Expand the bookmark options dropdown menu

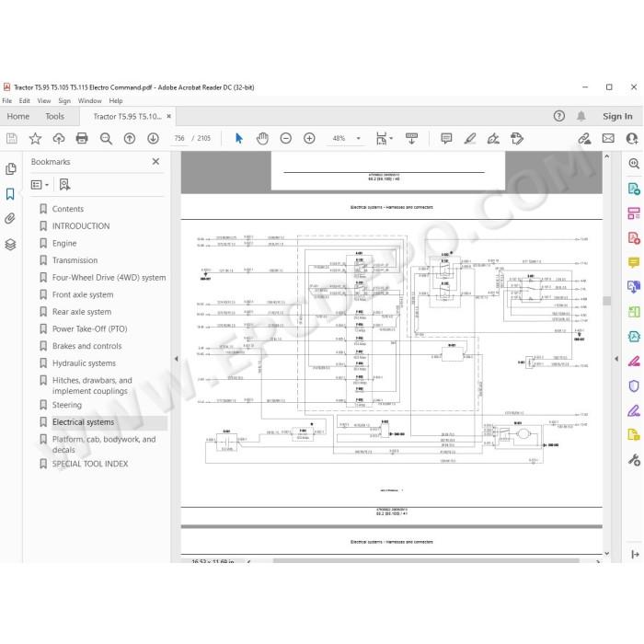click(x=40, y=185)
